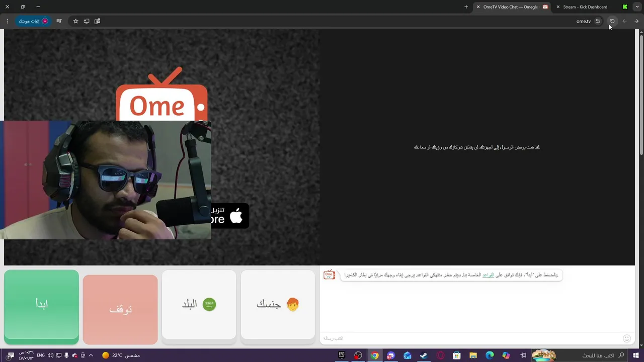This screenshot has height=362, width=644.
Task: Bookmark this page with the star icon
Action: point(75,21)
